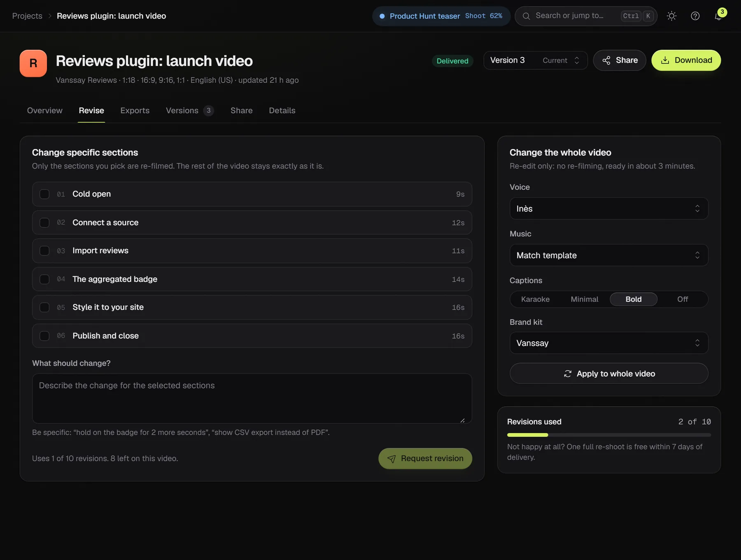Open notifications bell with 3 badge
The height and width of the screenshot is (560, 741).
[718, 16]
